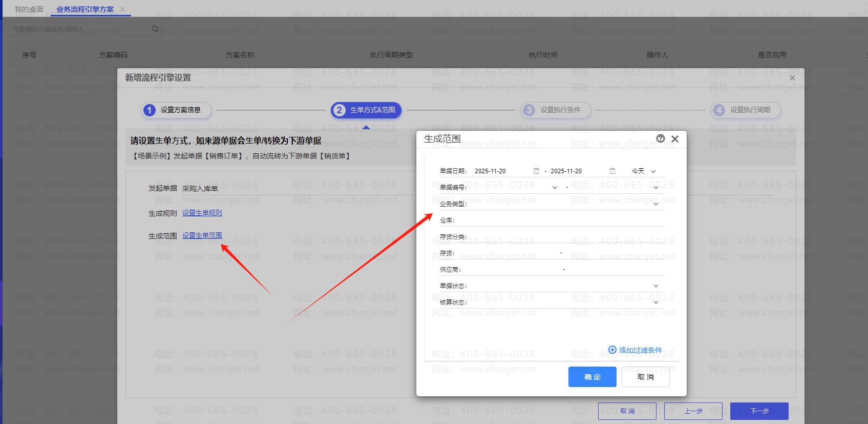Go back with the 上一步 button

click(x=693, y=411)
